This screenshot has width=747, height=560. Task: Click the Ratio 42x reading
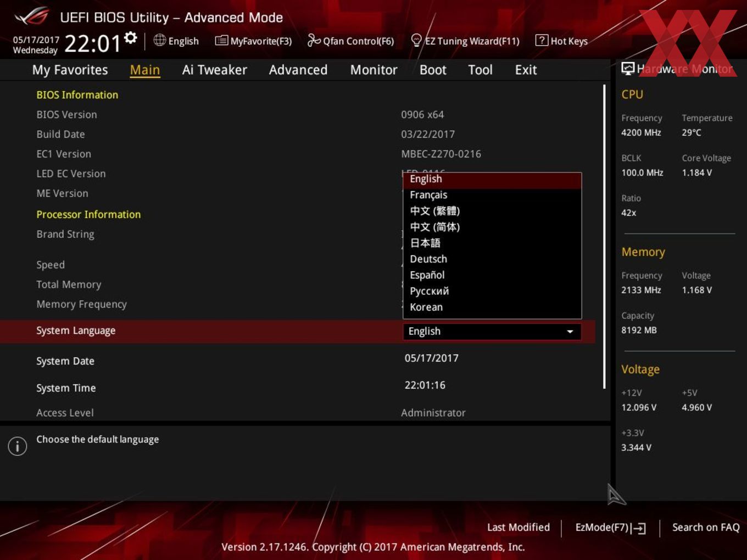point(629,213)
